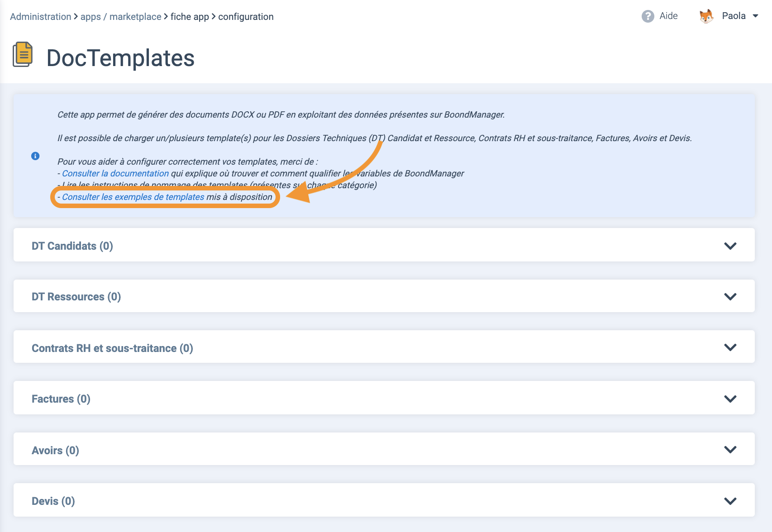Expand the Devis section chevron
This screenshot has width=772, height=532.
730,501
